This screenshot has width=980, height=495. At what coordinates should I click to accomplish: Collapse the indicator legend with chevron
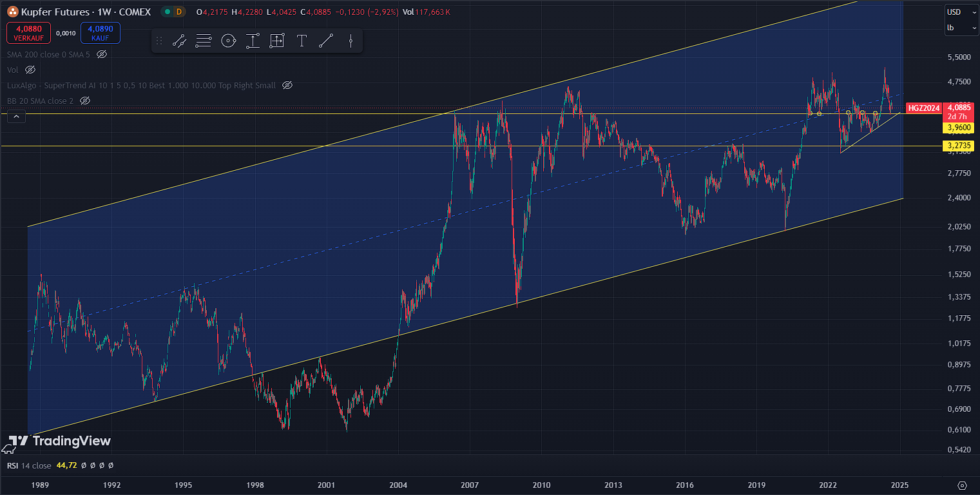point(16,117)
